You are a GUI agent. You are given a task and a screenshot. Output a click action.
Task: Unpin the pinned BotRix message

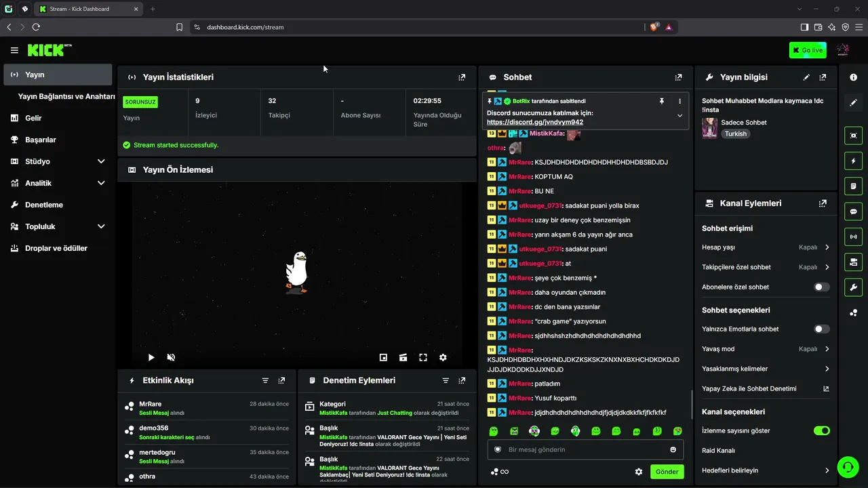[662, 101]
